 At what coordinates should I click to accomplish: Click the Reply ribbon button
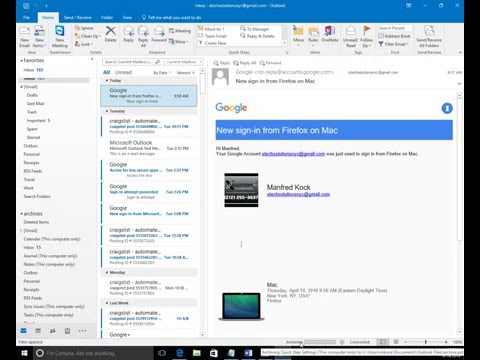click(128, 34)
